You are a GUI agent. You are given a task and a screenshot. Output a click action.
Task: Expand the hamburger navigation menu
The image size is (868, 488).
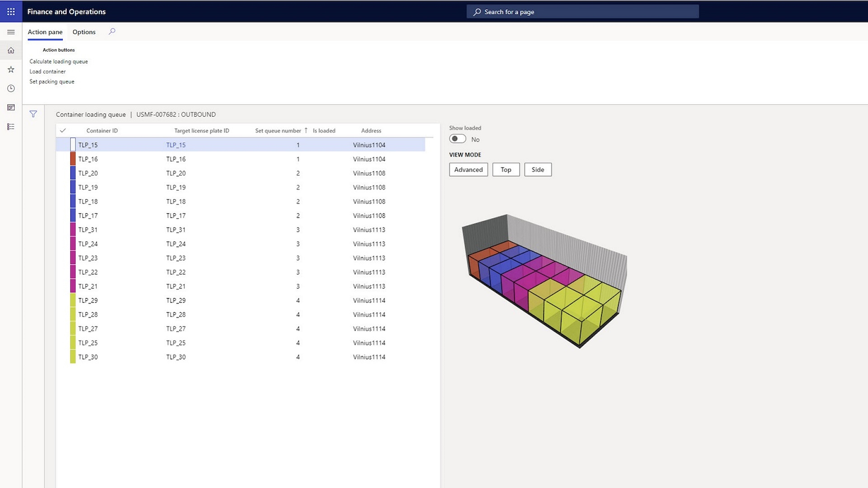[11, 32]
